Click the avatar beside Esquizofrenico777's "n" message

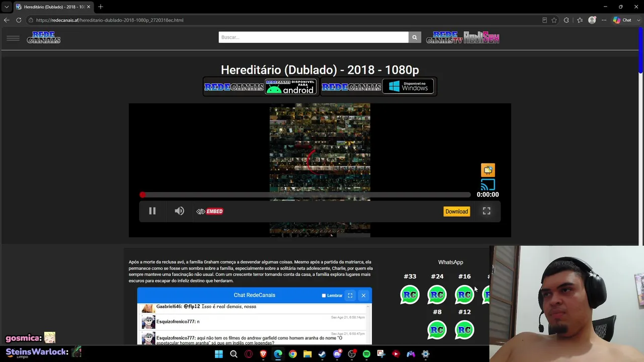coord(148,322)
